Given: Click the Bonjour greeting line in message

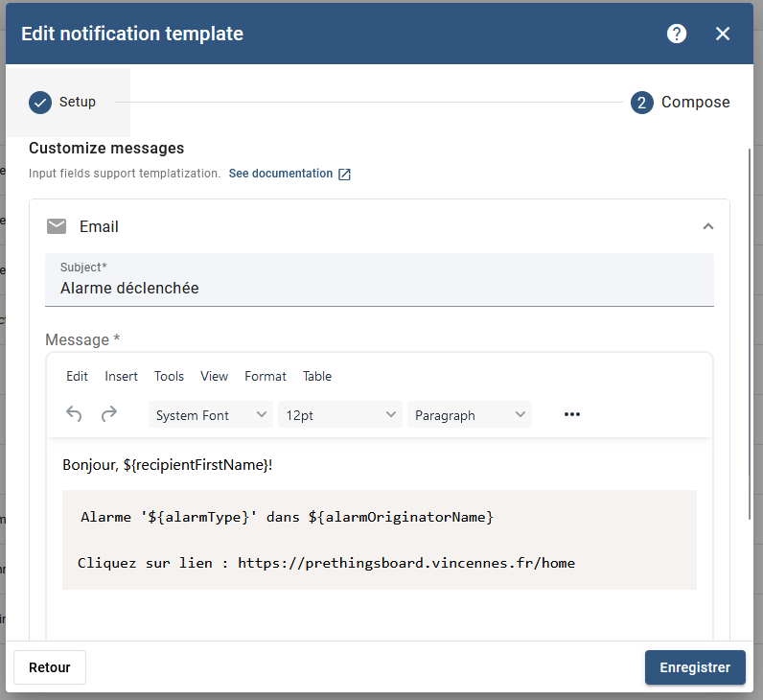Looking at the screenshot, I should pyautogui.click(x=168, y=465).
